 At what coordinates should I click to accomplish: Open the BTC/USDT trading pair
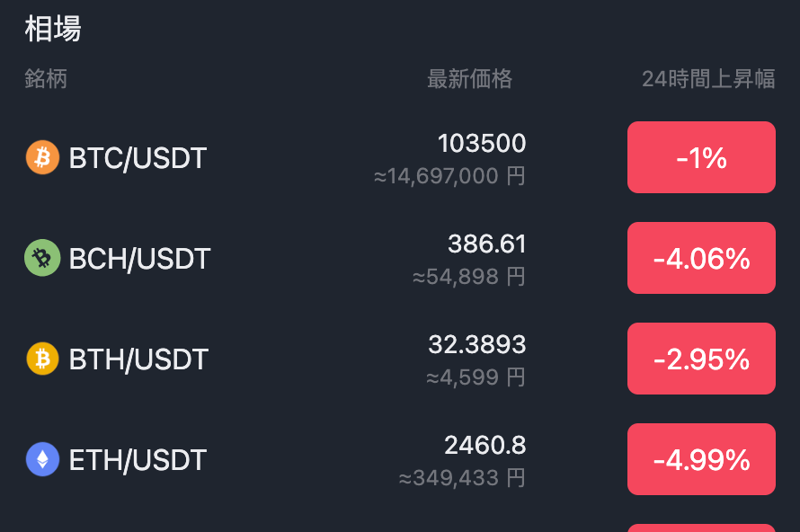pyautogui.click(x=138, y=157)
